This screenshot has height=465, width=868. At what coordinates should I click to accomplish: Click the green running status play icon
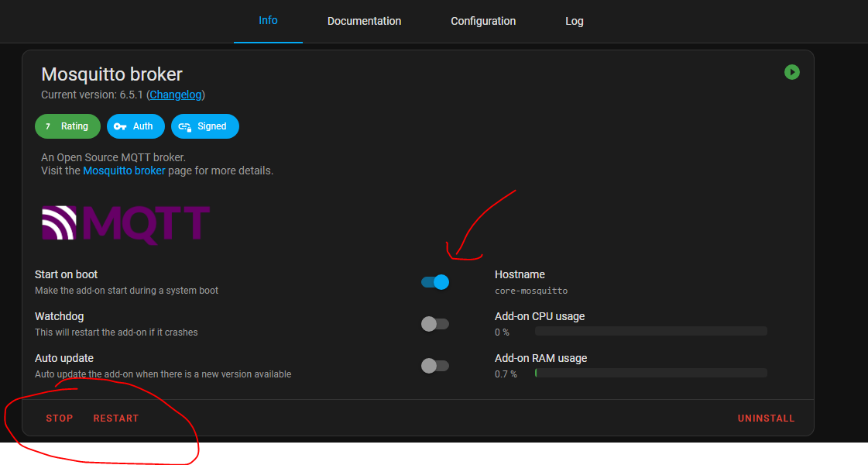[791, 72]
